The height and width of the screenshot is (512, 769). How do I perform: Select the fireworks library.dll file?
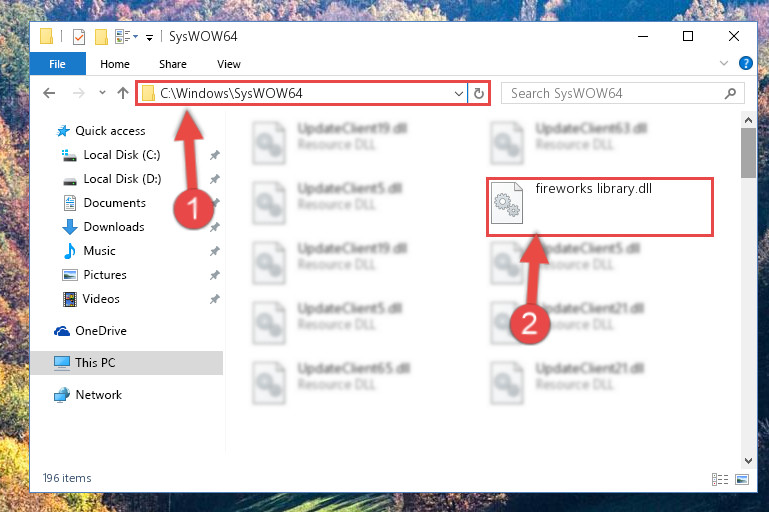point(599,207)
